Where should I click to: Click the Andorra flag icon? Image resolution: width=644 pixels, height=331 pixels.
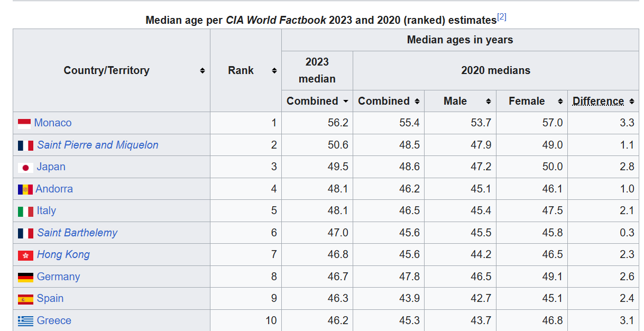(25, 189)
